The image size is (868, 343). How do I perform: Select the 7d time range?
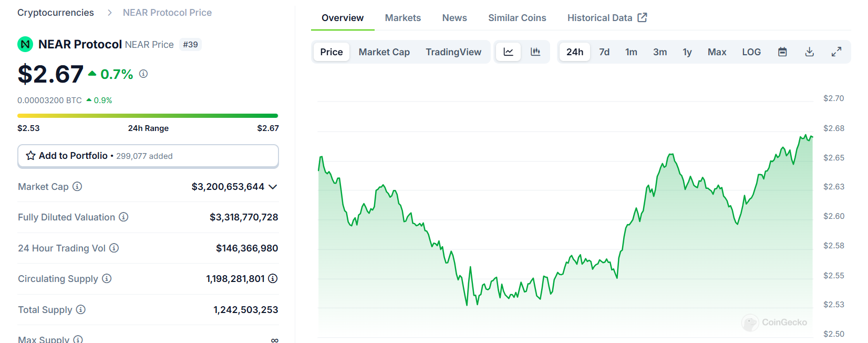coord(604,52)
